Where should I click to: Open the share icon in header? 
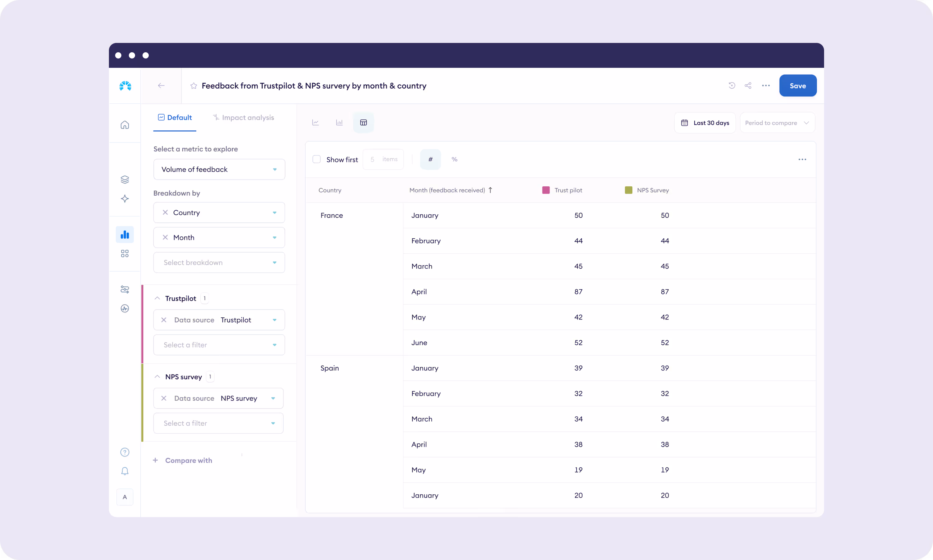[x=748, y=86]
